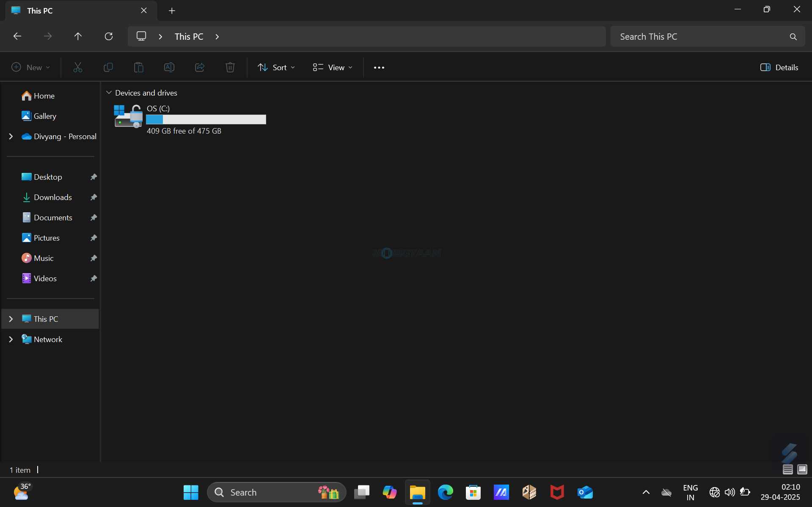Screen dimensions: 812x507
Task: Open Outlook from the taskbar
Action: click(585, 492)
